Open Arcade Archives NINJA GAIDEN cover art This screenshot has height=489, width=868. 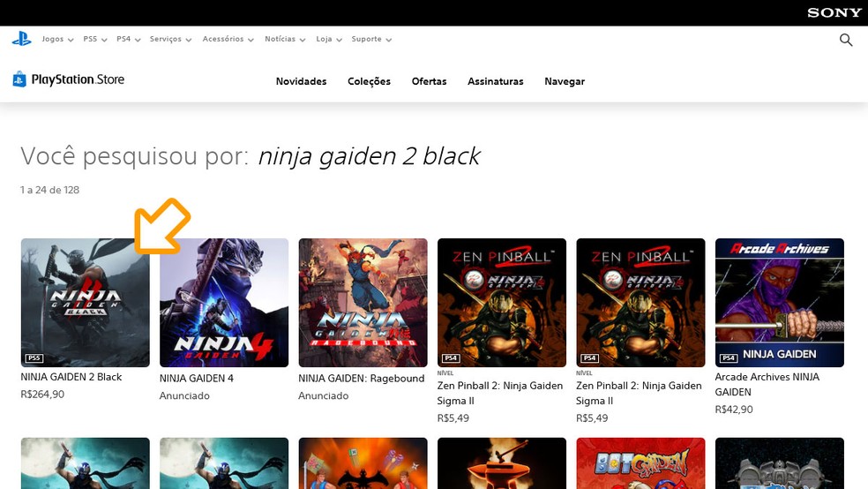pyautogui.click(x=780, y=303)
